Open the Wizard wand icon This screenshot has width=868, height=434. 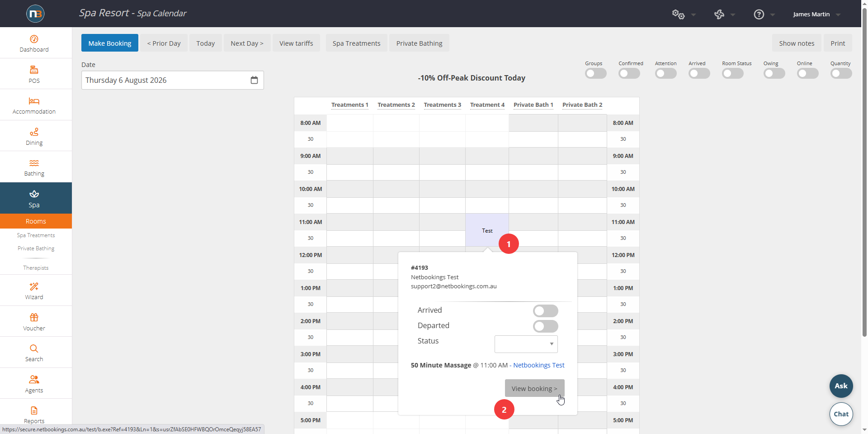(x=34, y=286)
